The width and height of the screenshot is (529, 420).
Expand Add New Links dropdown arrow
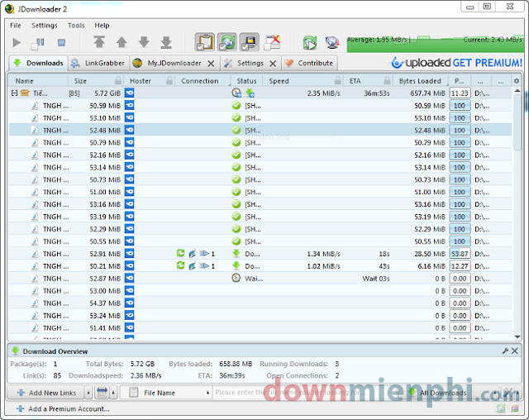(88, 393)
